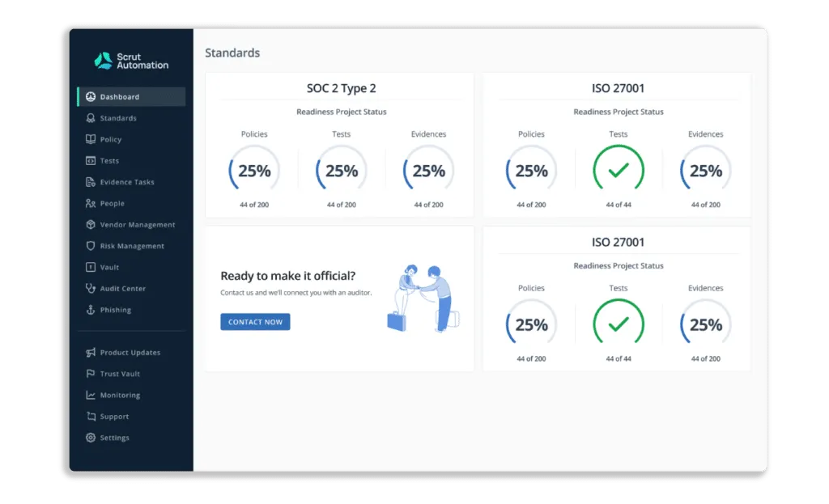Screen dimensions: 829x504
Task: Click the Risk Management shield icon
Action: tap(91, 246)
